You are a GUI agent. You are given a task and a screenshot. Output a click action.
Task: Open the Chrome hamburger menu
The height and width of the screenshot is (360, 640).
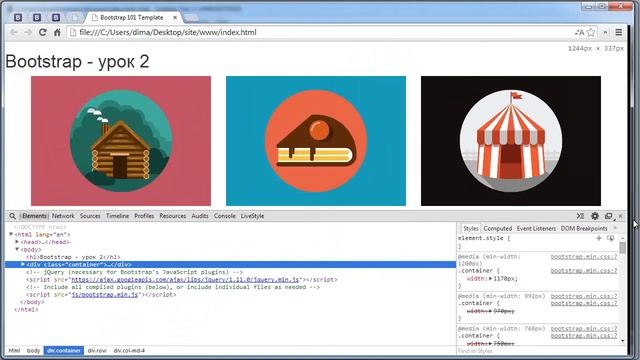619,32
